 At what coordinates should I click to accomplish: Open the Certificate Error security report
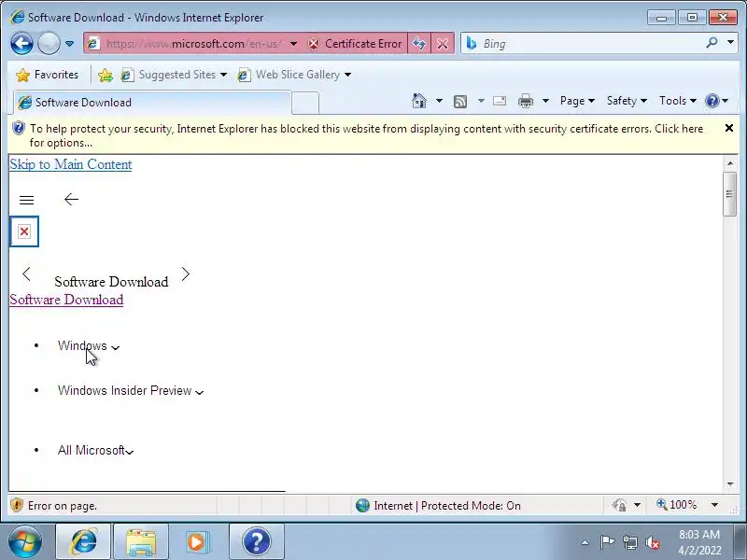coord(355,44)
